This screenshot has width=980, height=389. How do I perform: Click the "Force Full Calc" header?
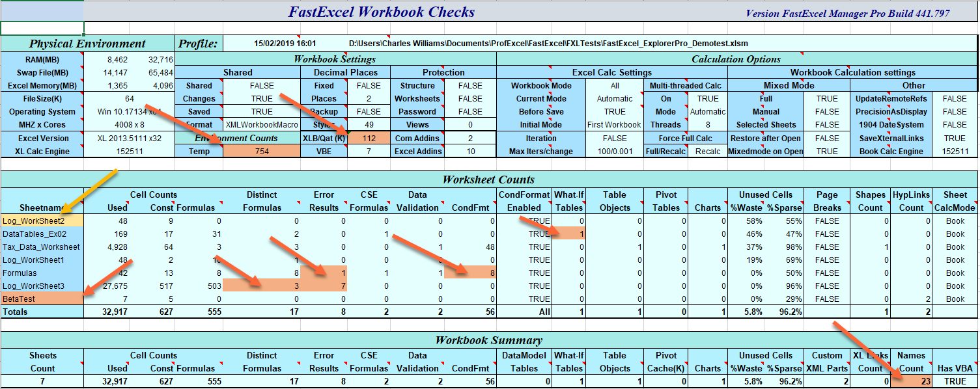point(685,139)
